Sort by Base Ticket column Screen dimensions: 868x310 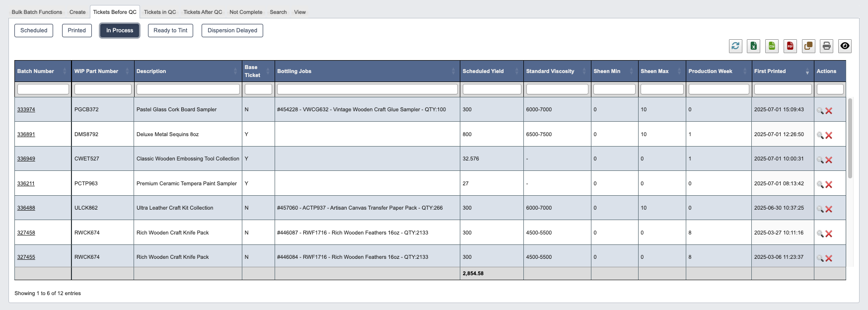coord(258,71)
